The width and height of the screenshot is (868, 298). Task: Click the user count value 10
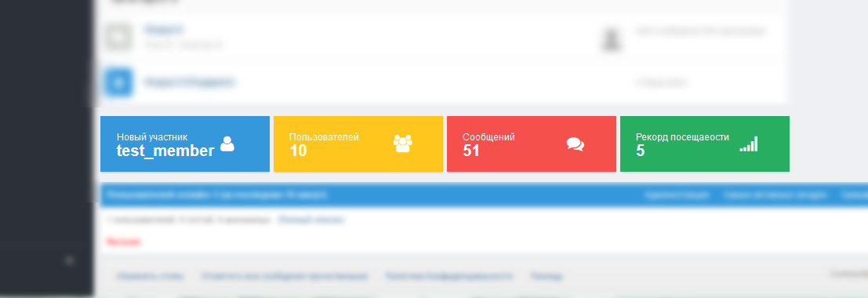point(298,151)
